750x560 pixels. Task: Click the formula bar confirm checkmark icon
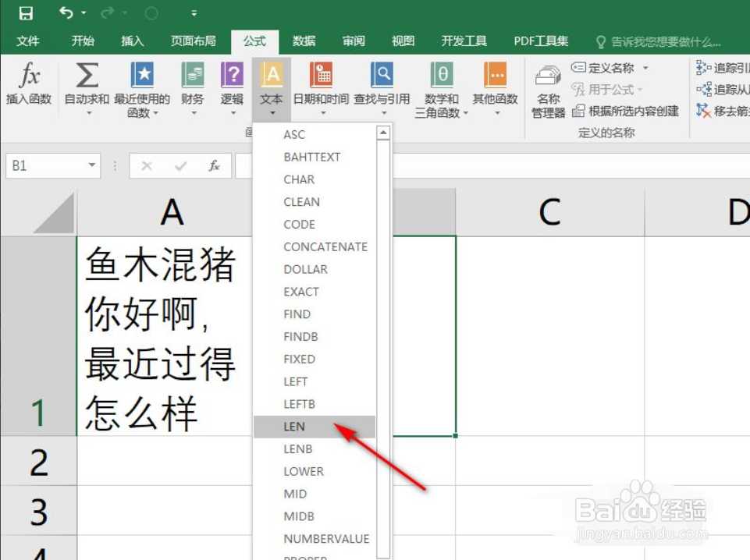tap(181, 166)
